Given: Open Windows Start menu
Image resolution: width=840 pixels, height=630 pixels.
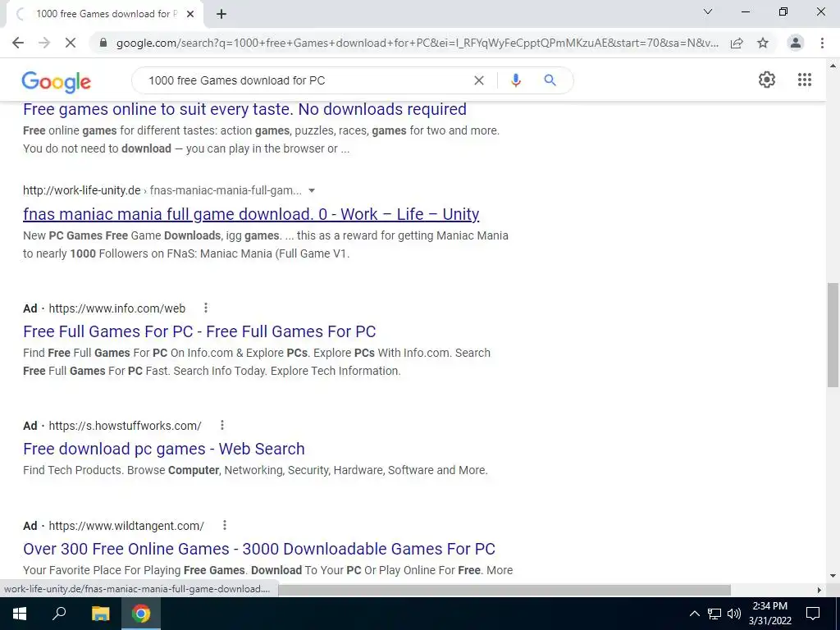Looking at the screenshot, I should pyautogui.click(x=20, y=614).
